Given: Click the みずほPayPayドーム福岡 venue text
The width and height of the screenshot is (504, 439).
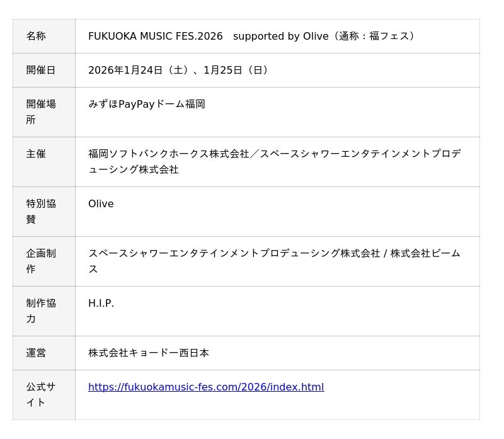Looking at the screenshot, I should click(147, 105).
